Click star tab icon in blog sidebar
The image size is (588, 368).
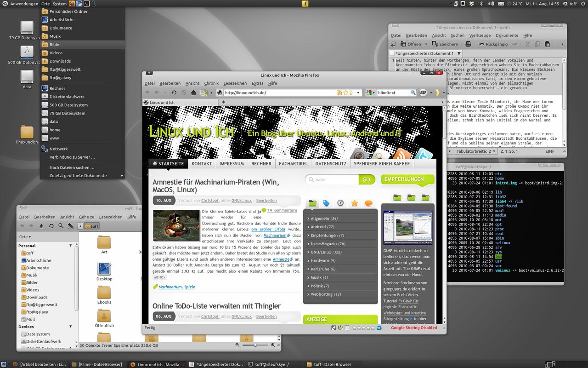[354, 203]
